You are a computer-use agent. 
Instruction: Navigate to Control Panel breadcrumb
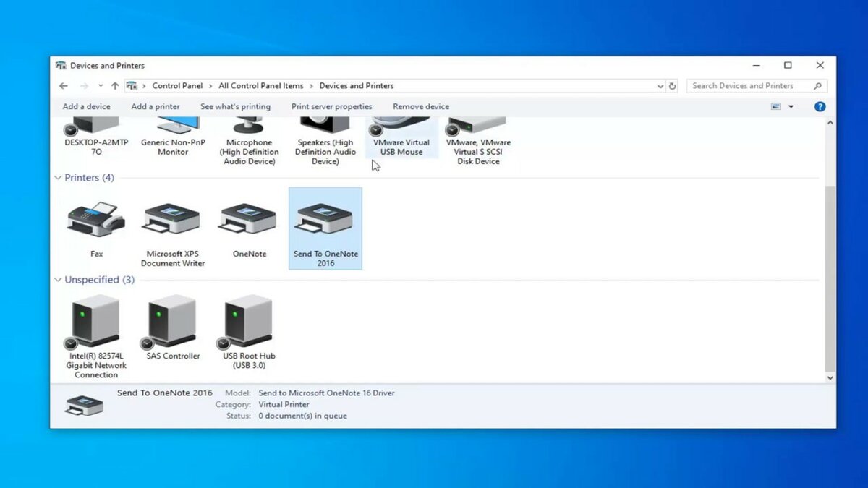177,85
